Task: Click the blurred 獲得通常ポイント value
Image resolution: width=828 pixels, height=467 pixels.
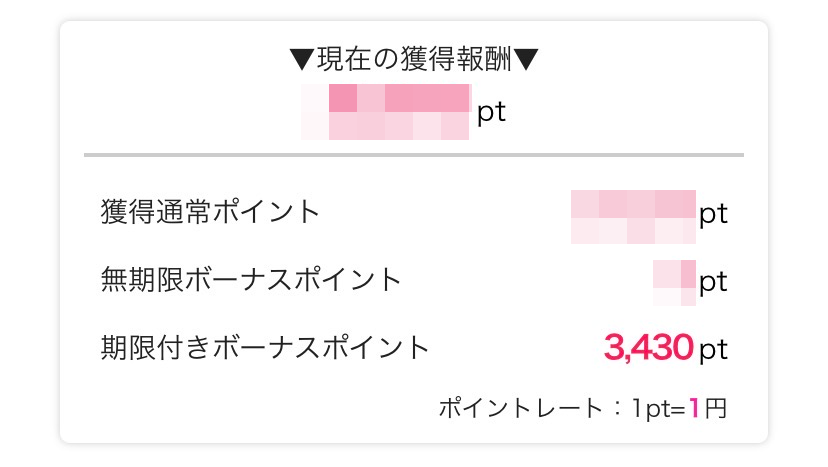Action: pyautogui.click(x=633, y=215)
